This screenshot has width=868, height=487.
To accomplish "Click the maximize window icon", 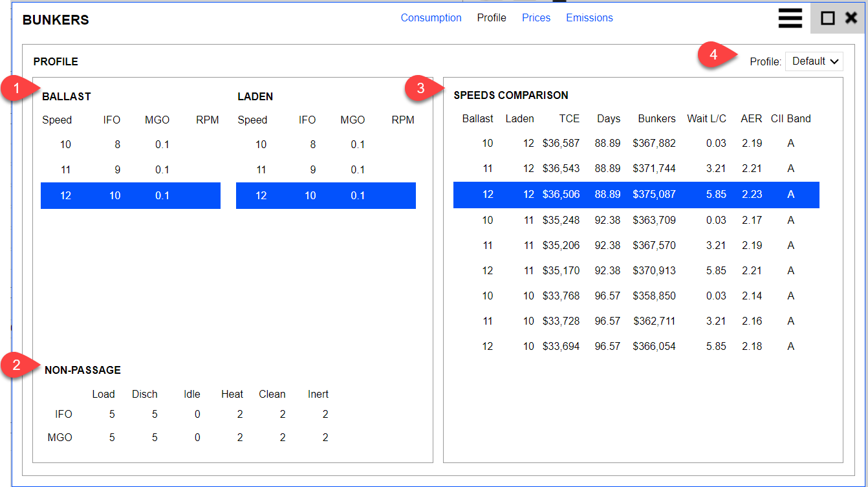I will [x=827, y=18].
